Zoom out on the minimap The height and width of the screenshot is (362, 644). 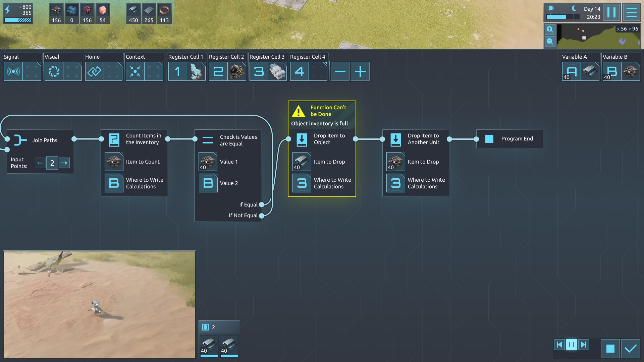tap(550, 42)
